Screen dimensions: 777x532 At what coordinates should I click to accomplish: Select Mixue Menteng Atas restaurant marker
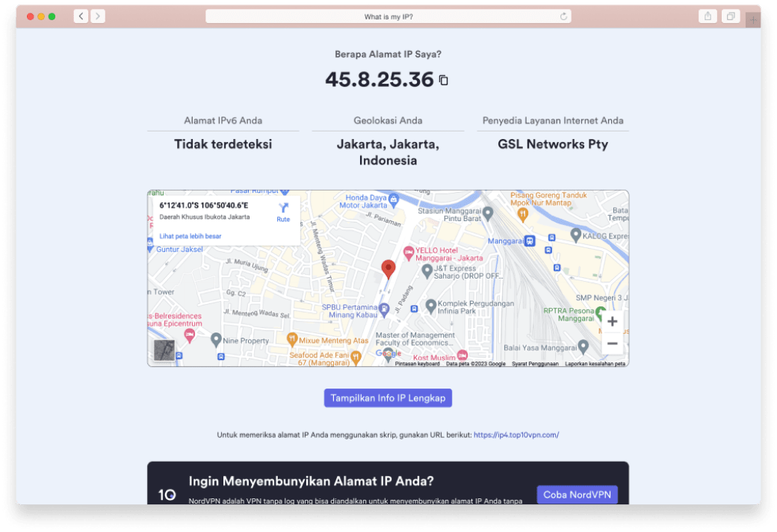pyautogui.click(x=292, y=339)
